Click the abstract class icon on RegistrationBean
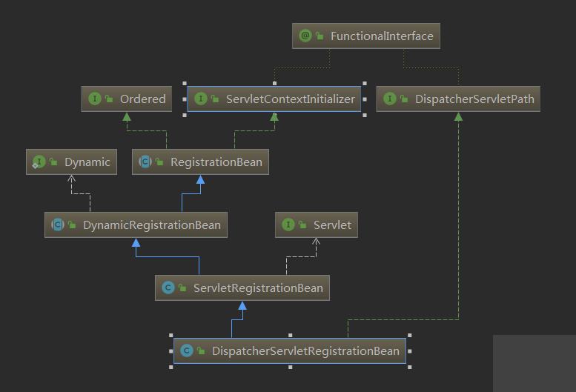 click(145, 162)
